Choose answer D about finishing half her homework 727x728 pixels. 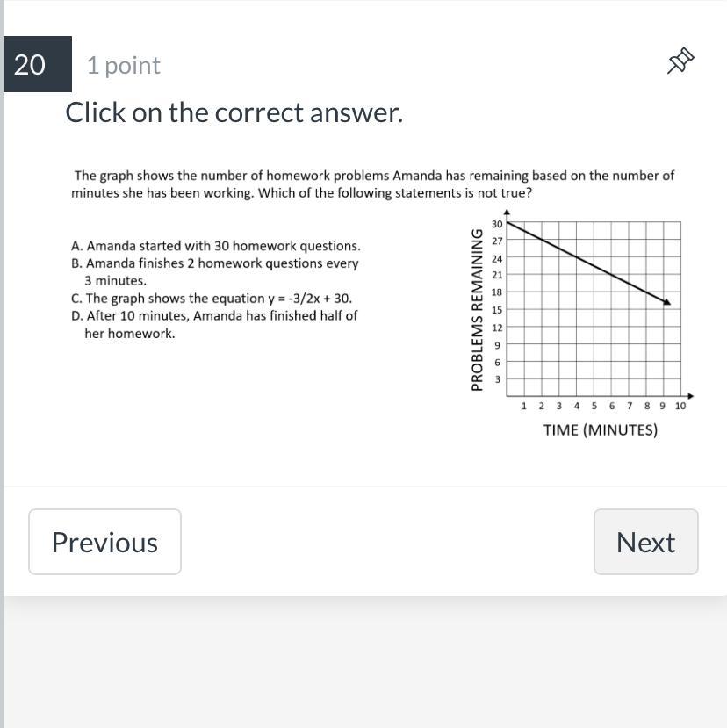pos(214,324)
